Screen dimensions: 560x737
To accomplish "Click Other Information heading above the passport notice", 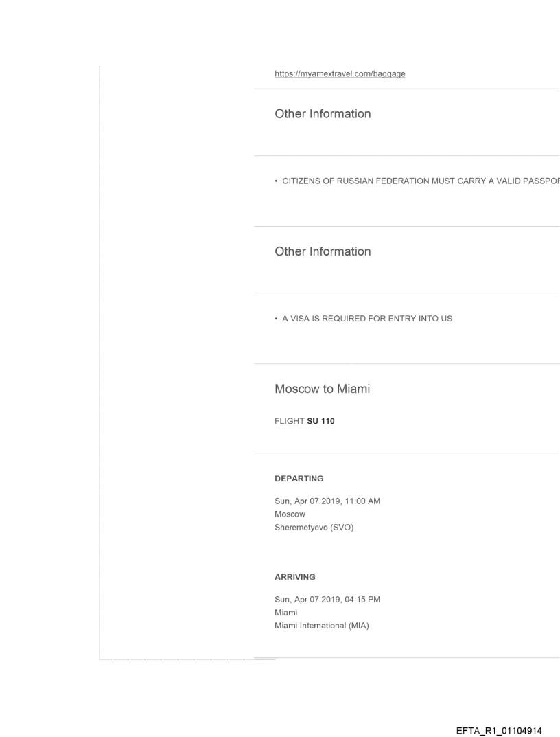I will pos(323,114).
